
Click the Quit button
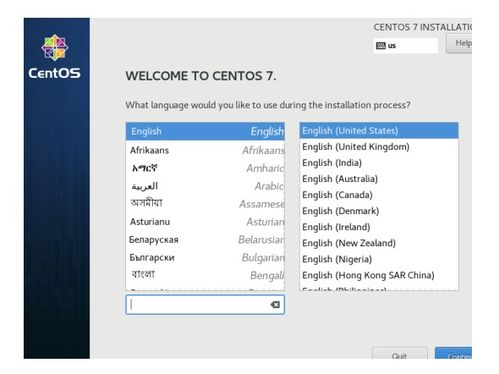(x=400, y=353)
